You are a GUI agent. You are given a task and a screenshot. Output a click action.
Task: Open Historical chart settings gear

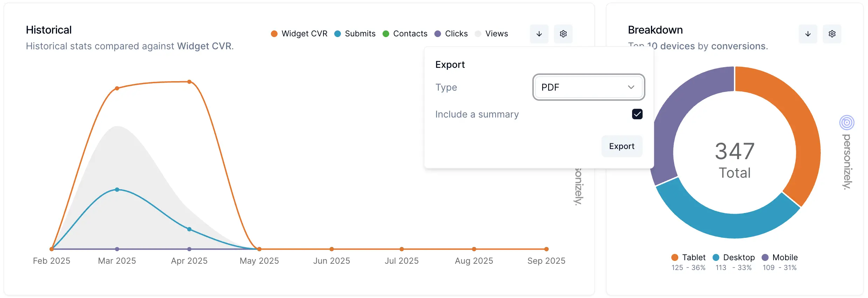563,34
